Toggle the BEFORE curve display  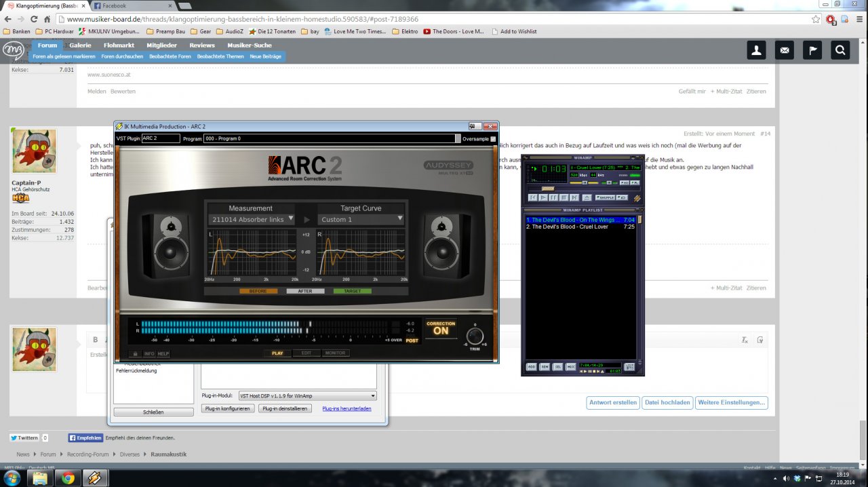point(258,291)
